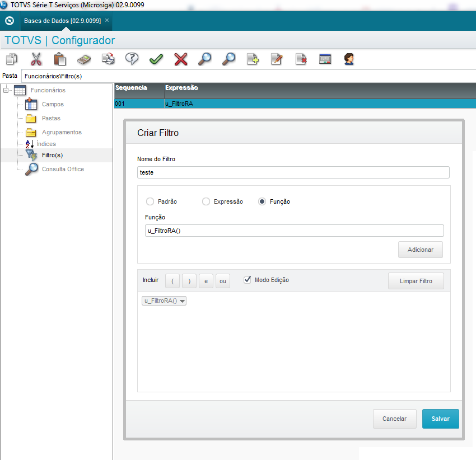Insert the 'ou' operator
Image resolution: width=476 pixels, height=460 pixels.
[x=223, y=281]
